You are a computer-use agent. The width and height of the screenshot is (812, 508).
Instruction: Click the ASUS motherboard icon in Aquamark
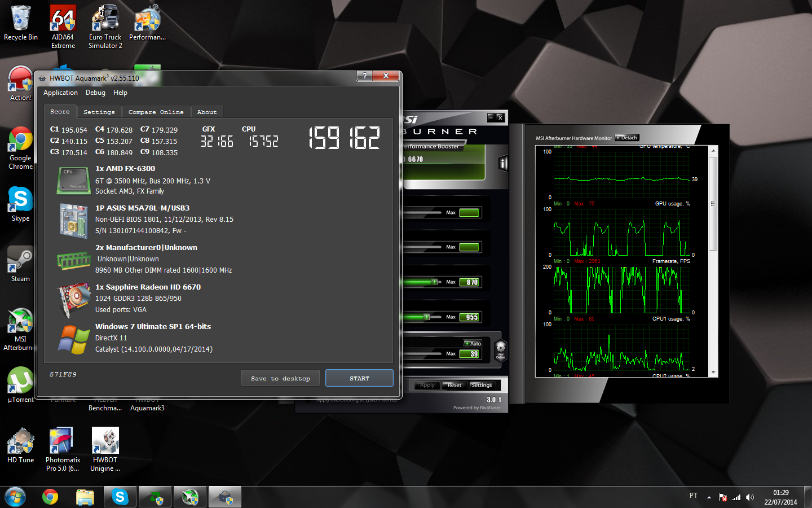tap(74, 221)
